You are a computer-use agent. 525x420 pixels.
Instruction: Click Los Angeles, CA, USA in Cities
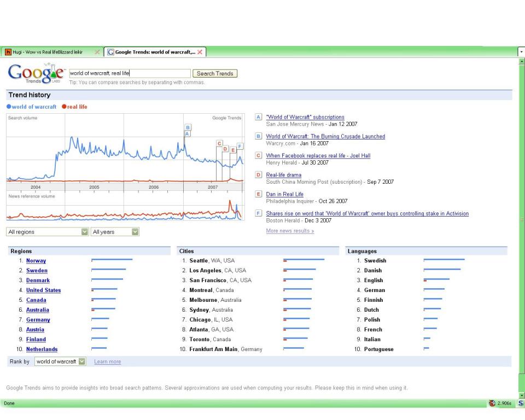[x=218, y=270]
